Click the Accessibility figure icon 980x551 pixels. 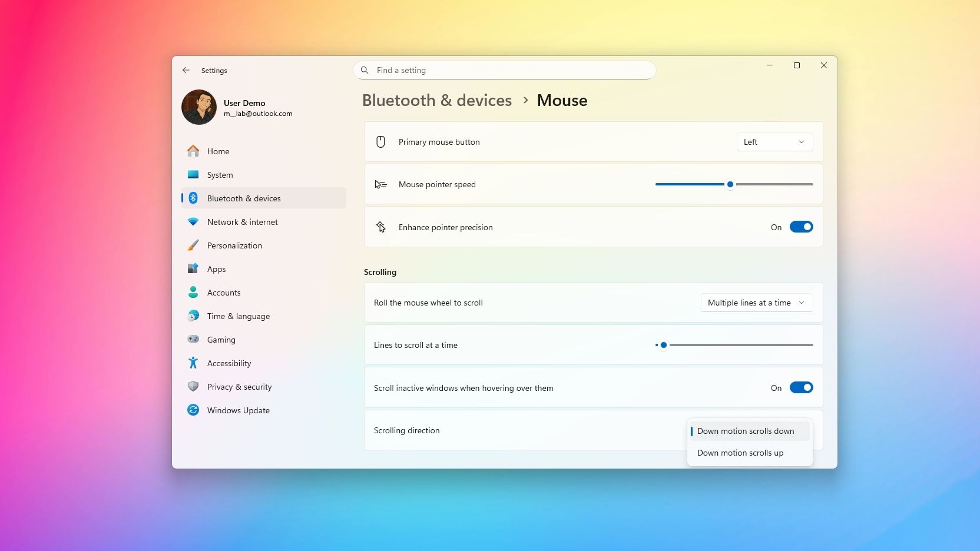(x=193, y=363)
